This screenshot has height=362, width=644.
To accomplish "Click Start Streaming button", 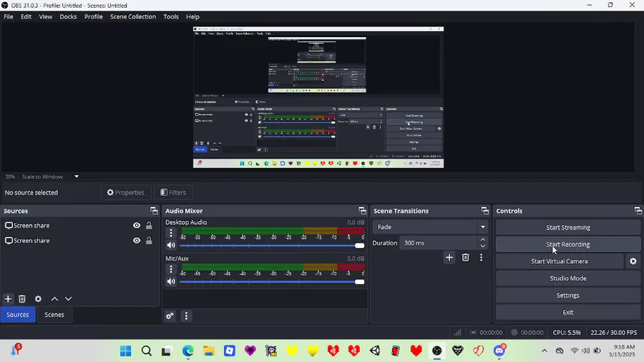I will (x=567, y=228).
